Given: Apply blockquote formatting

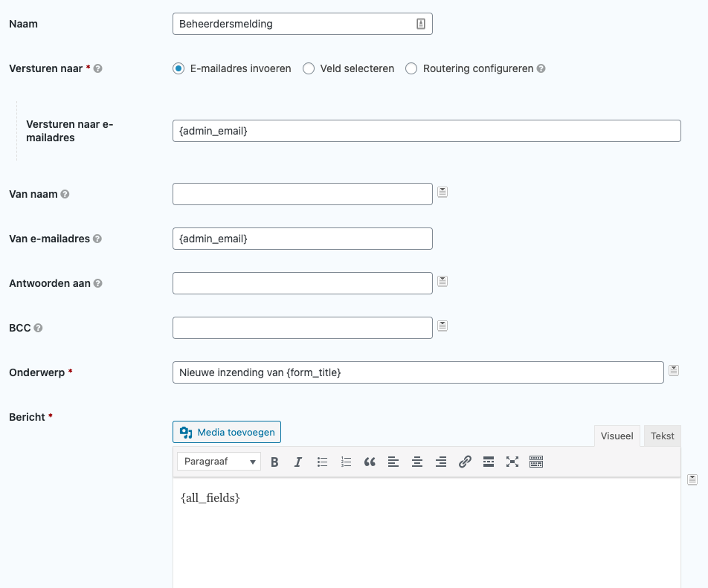Looking at the screenshot, I should (370, 462).
